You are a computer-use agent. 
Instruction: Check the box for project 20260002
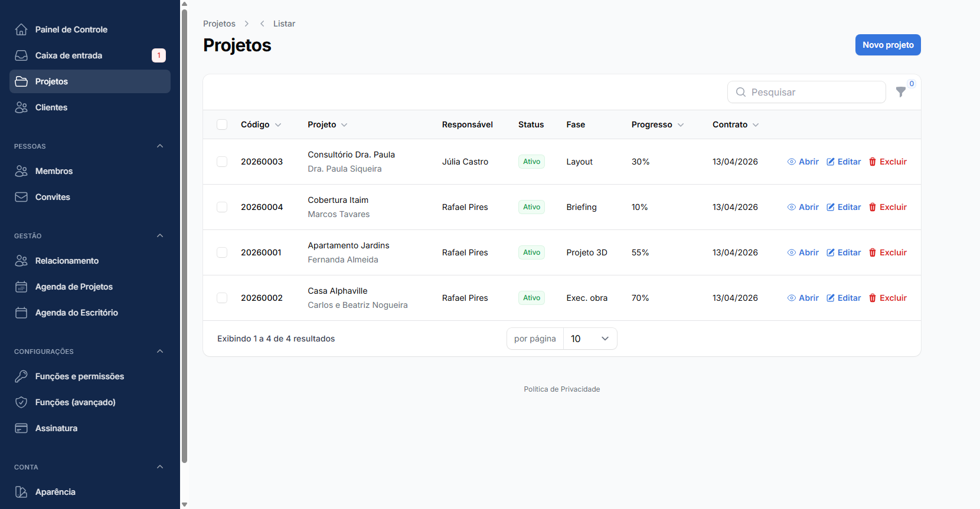coord(222,298)
